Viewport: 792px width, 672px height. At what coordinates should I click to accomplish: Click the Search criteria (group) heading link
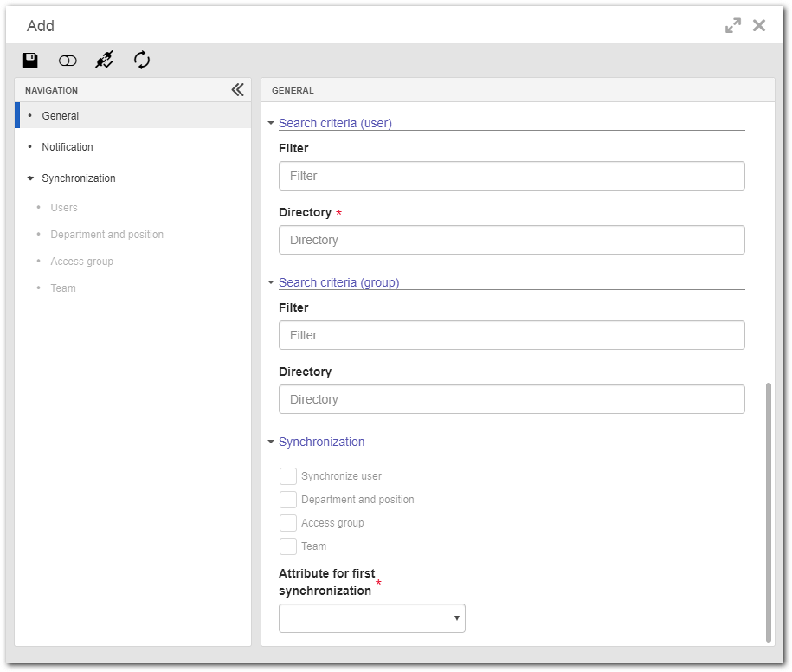(x=339, y=282)
